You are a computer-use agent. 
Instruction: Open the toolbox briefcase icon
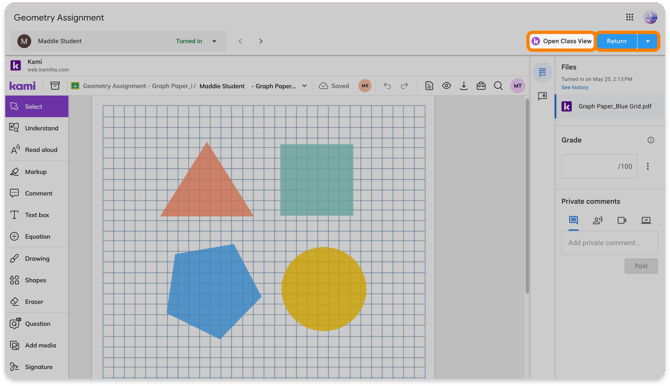point(481,86)
